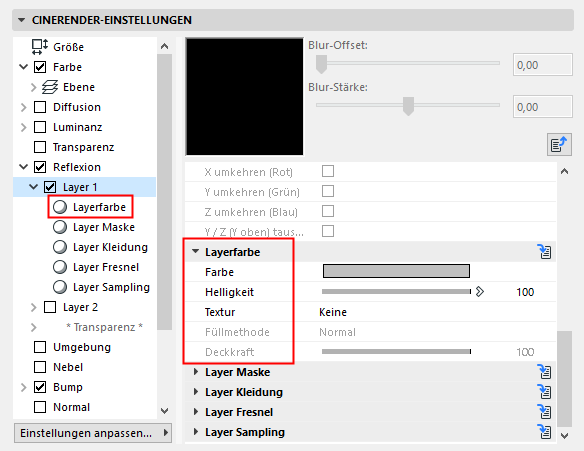
Task: Open the Textur Keine dropdown
Action: (333, 312)
